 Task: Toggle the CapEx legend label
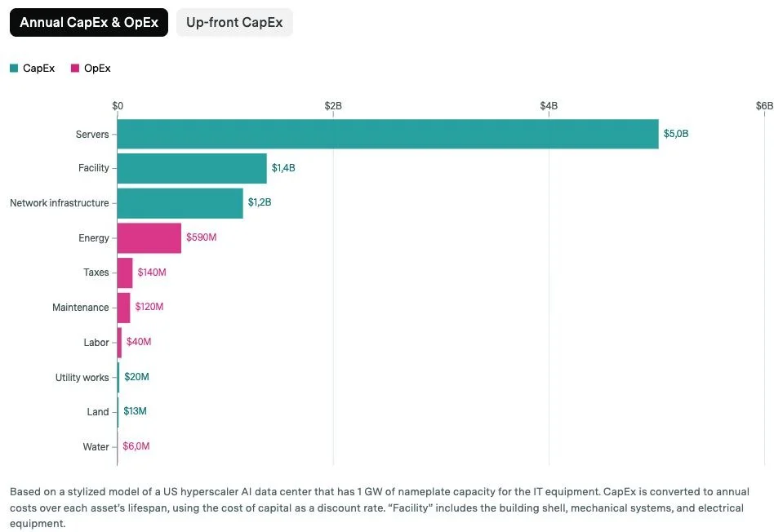pyautogui.click(x=38, y=68)
